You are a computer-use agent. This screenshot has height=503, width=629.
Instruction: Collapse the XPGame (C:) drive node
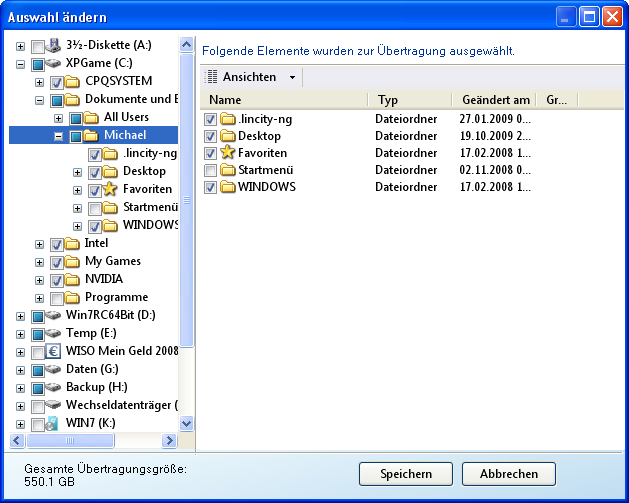pos(20,64)
